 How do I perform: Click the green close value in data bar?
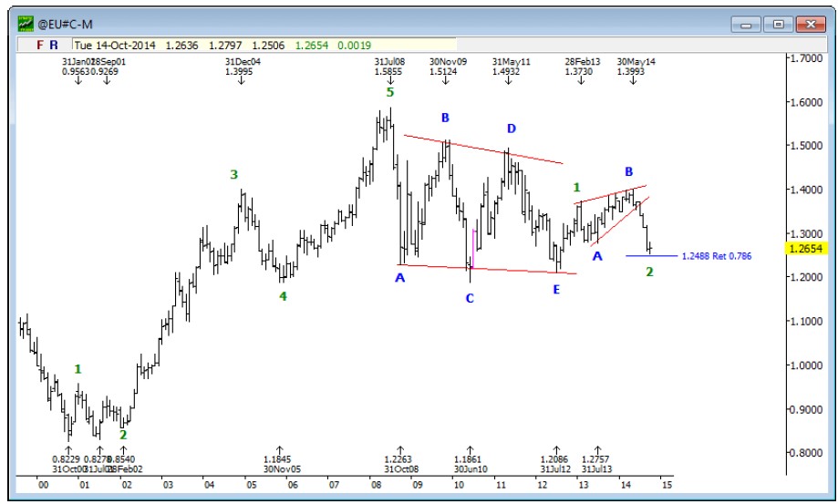[312, 46]
